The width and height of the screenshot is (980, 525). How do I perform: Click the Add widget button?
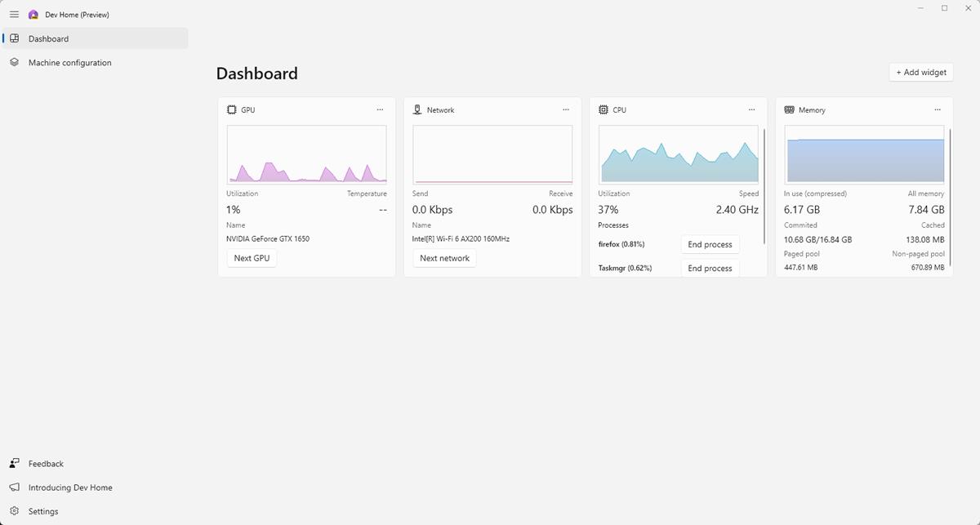pyautogui.click(x=921, y=72)
